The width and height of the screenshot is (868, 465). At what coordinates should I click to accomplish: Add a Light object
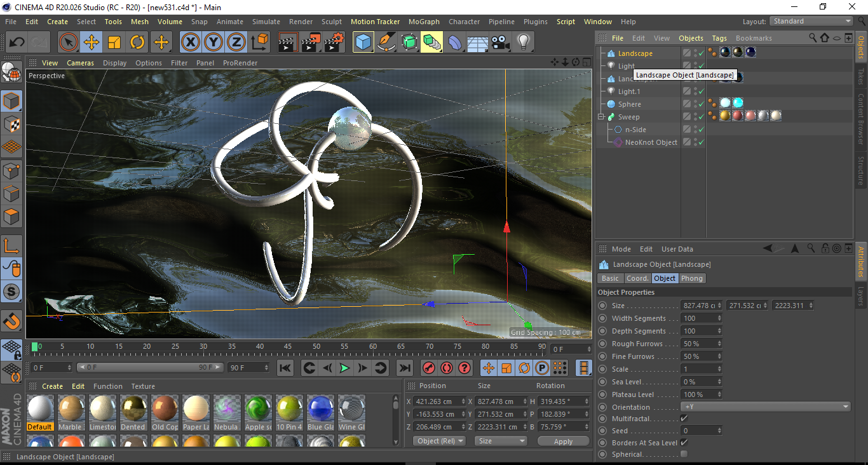tap(524, 43)
